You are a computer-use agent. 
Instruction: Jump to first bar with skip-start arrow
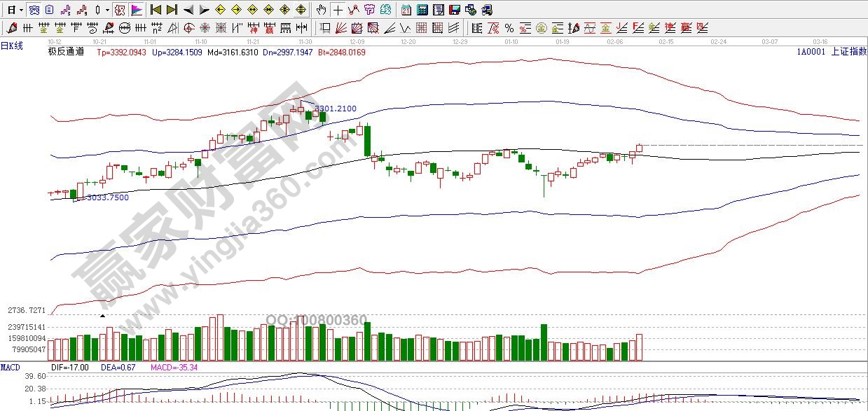[156, 10]
